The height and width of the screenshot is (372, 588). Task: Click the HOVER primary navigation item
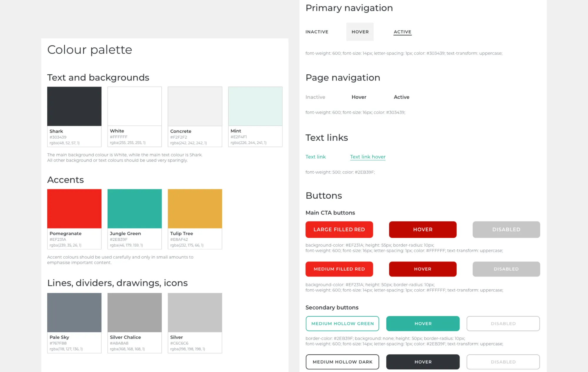[x=360, y=32]
